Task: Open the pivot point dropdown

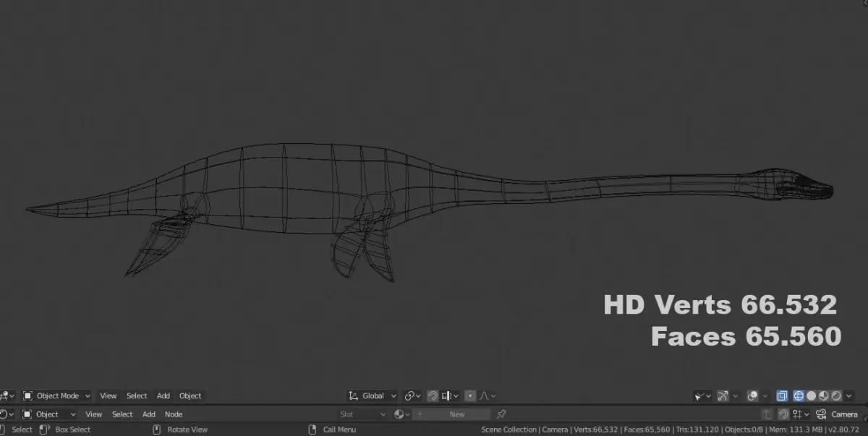Action: coord(413,396)
